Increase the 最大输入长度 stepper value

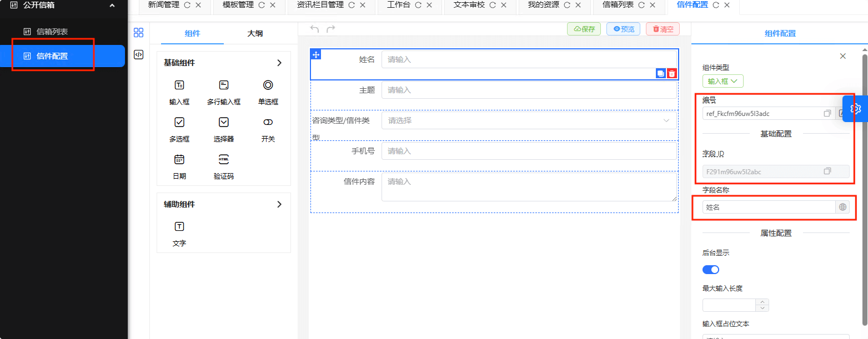762,302
